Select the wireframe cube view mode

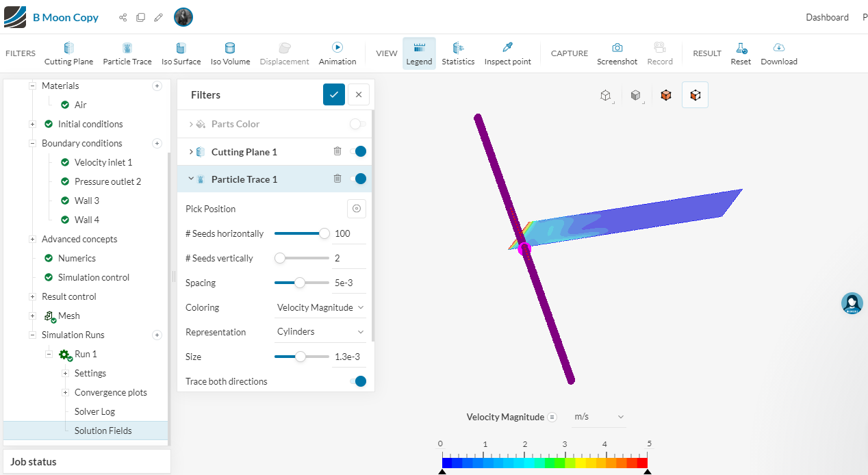click(606, 95)
